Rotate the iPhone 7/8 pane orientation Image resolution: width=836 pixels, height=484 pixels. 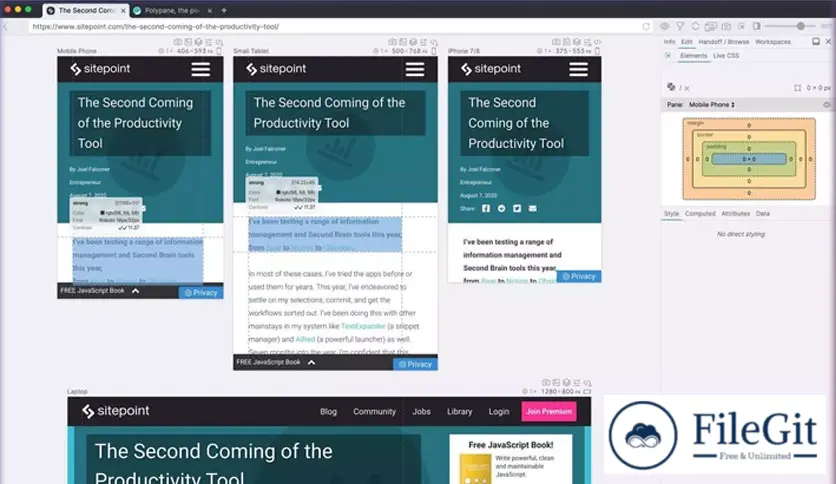pos(597,51)
